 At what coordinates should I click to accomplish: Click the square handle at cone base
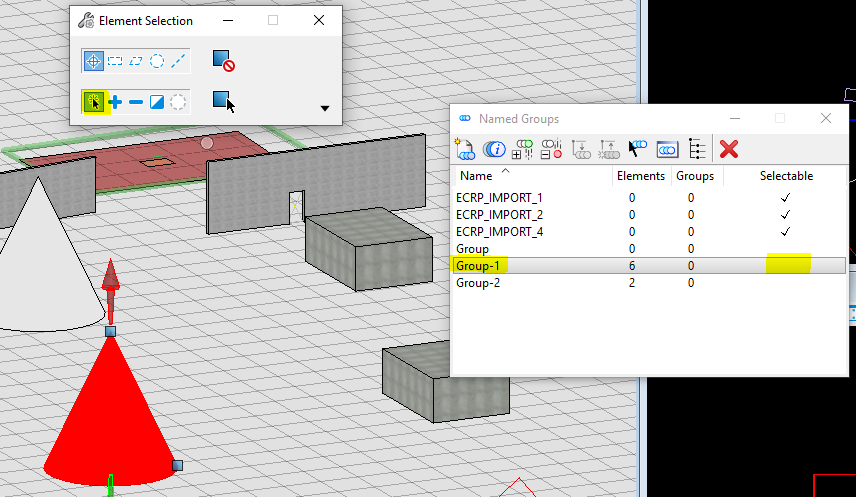(177, 465)
